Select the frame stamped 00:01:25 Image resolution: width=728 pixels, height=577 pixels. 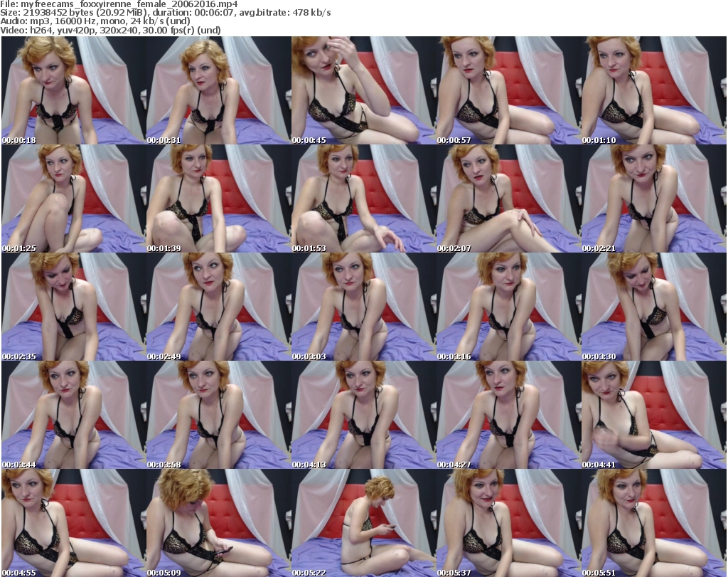[x=73, y=198]
